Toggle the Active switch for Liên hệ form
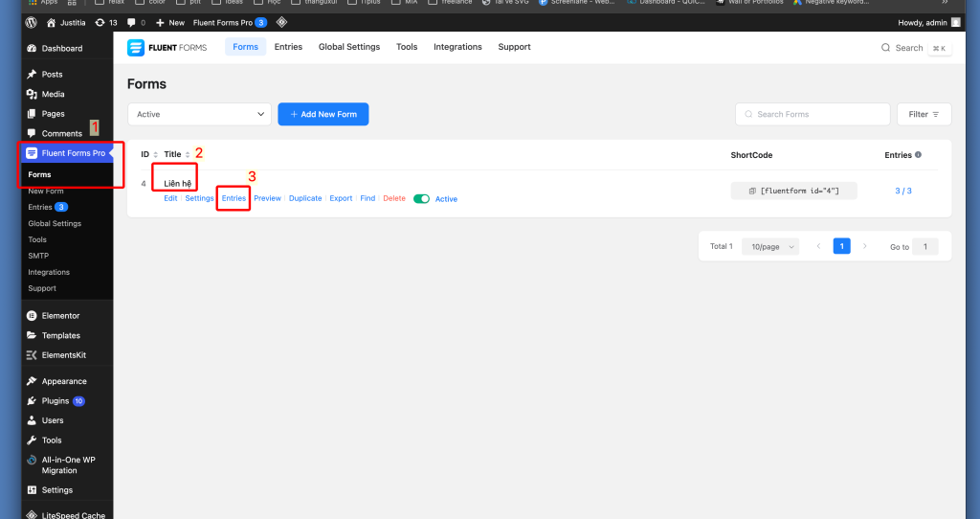Image resolution: width=980 pixels, height=519 pixels. (421, 198)
